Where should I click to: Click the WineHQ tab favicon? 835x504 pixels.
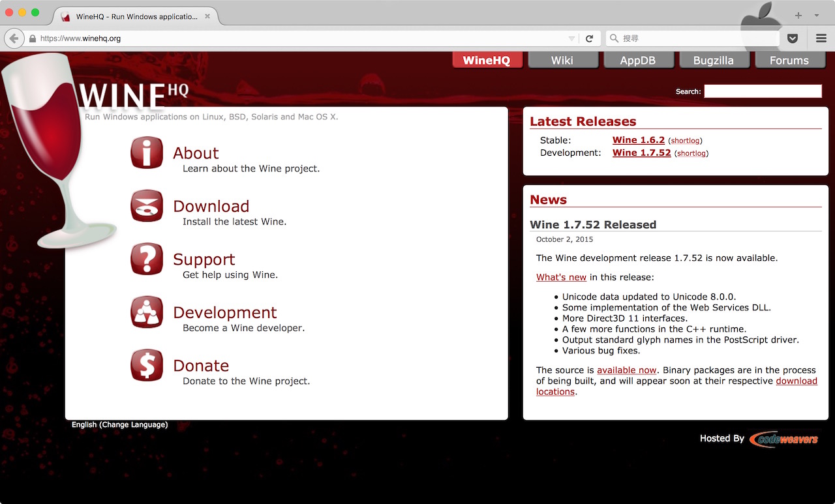click(66, 16)
